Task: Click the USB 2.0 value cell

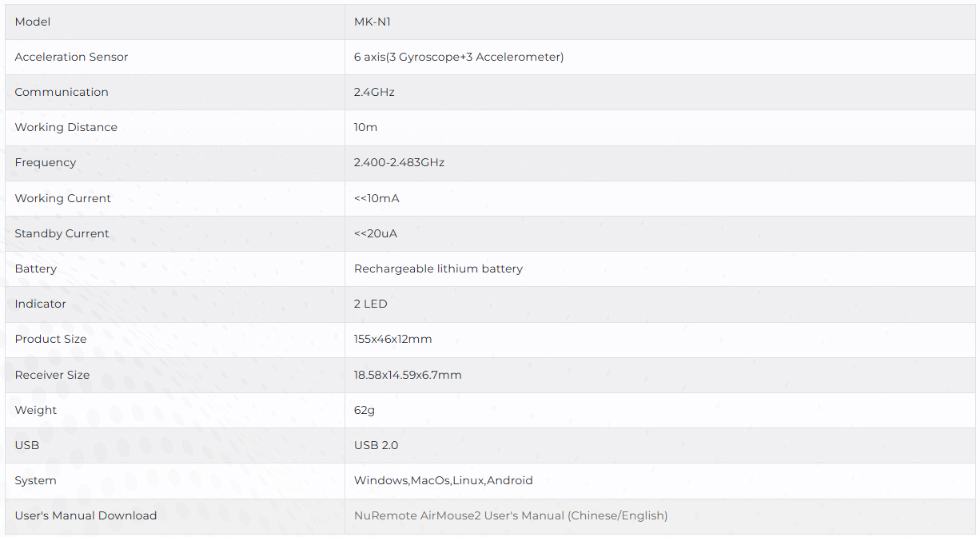Action: click(x=376, y=445)
